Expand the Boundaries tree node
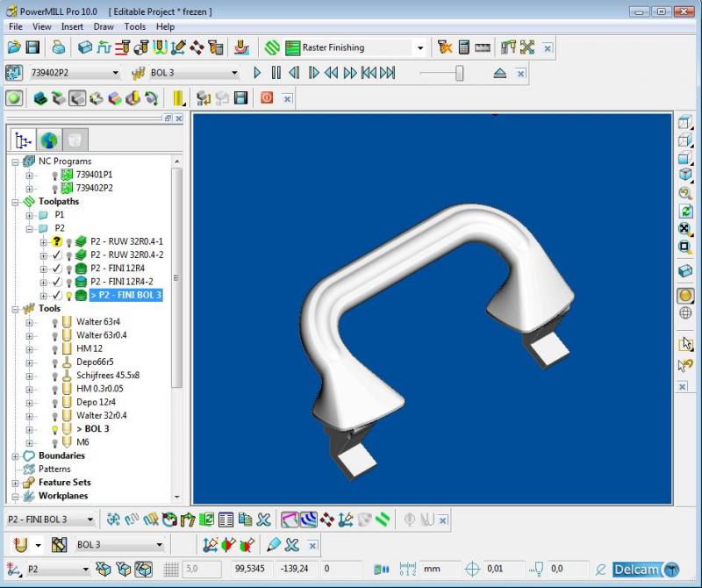 click(16, 456)
